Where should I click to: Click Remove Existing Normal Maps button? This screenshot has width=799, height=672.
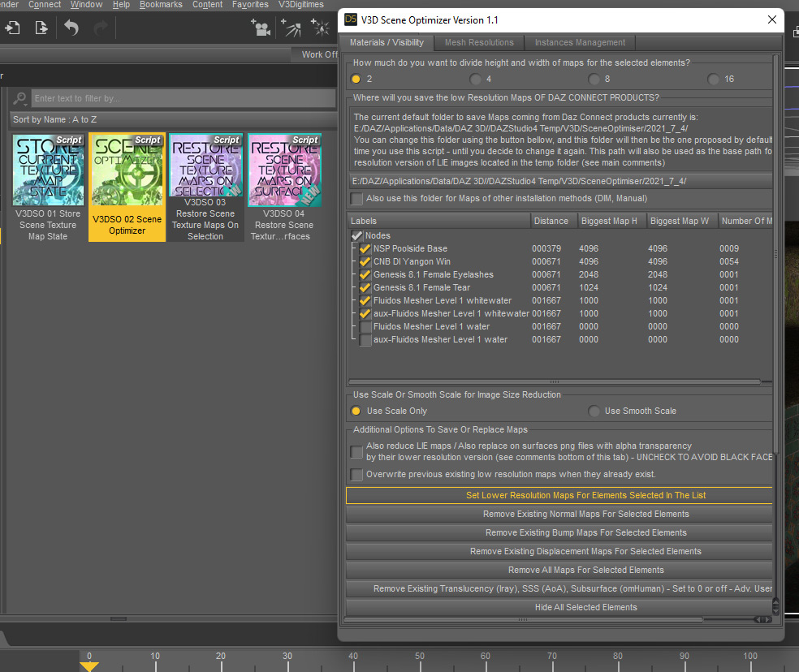pyautogui.click(x=559, y=514)
